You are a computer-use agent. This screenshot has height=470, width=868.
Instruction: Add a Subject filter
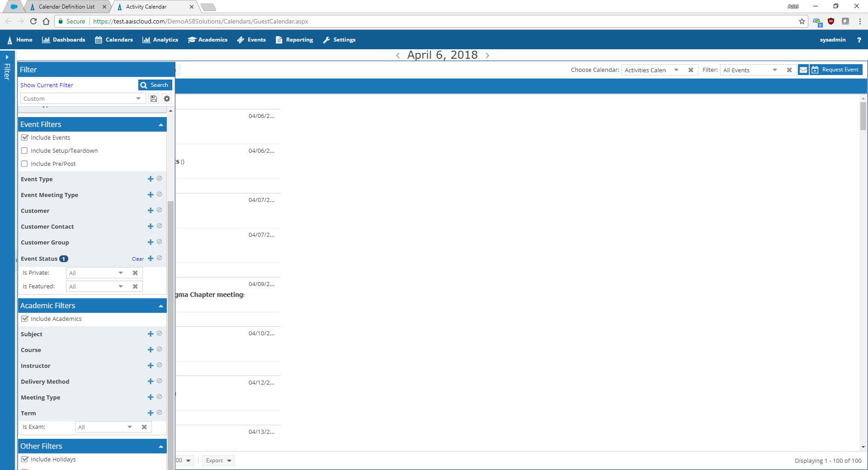point(151,334)
